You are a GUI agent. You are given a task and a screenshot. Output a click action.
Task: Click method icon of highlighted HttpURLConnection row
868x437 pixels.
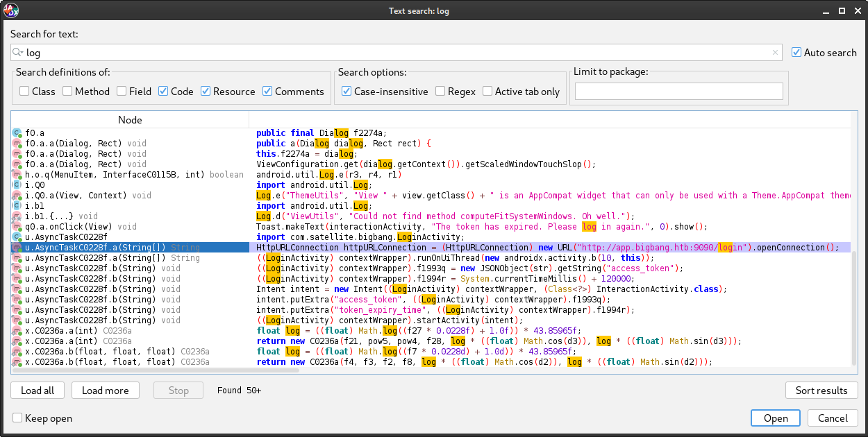pyautogui.click(x=17, y=248)
